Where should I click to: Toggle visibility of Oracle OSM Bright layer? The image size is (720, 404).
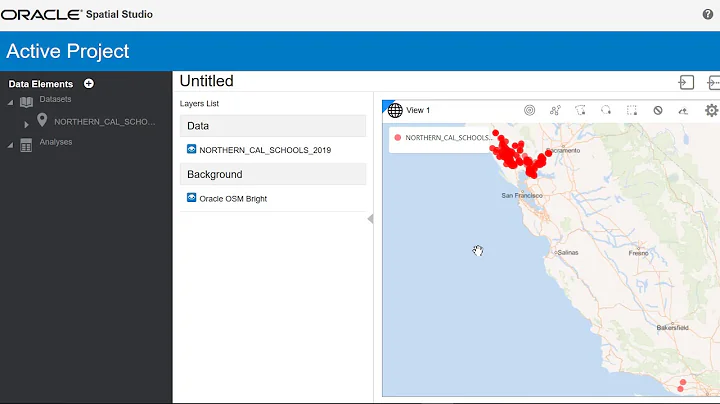point(192,198)
